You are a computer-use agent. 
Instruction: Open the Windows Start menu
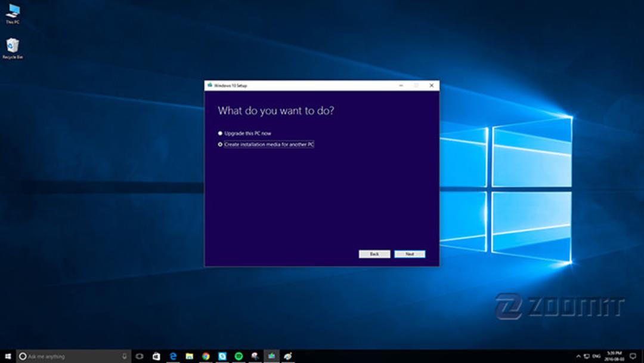point(8,356)
